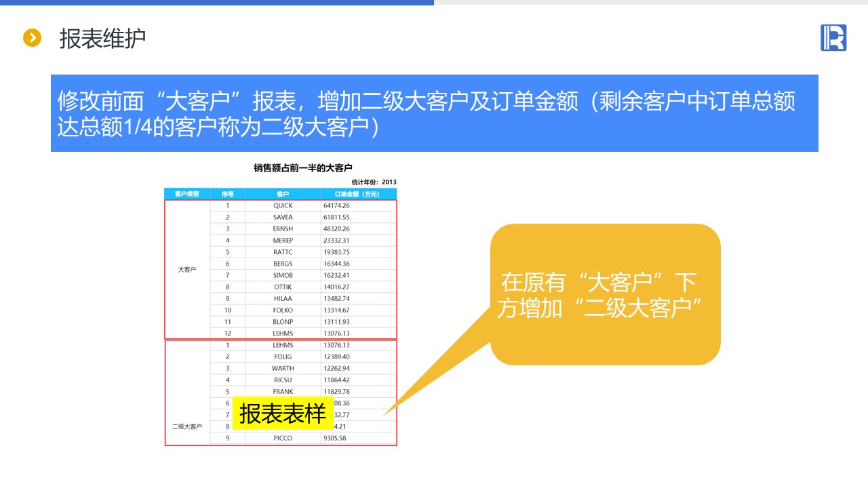Click the blue R logo icon

(833, 38)
